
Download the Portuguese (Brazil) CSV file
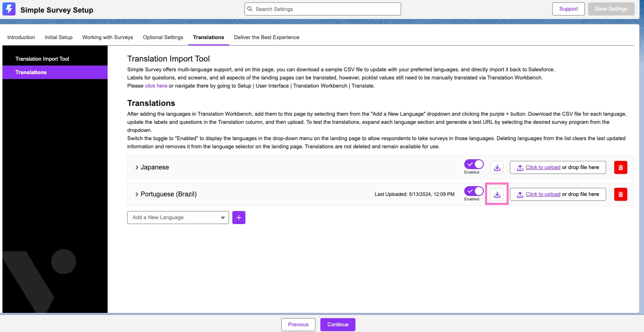497,194
